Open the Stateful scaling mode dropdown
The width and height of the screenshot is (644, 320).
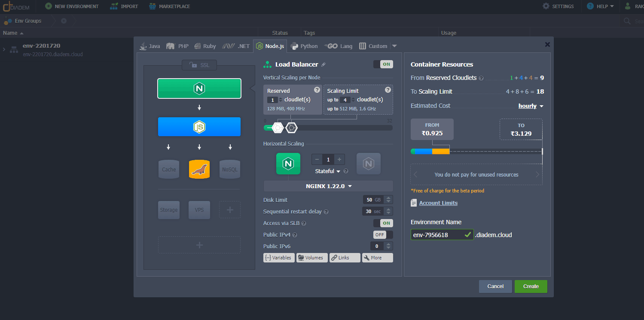tap(328, 171)
